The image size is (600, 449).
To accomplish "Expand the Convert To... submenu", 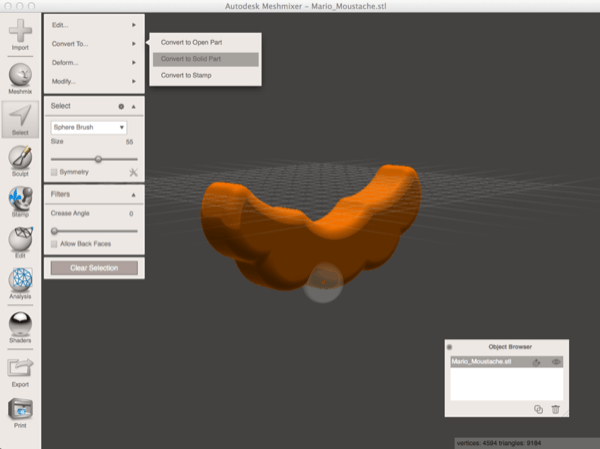I will [94, 44].
